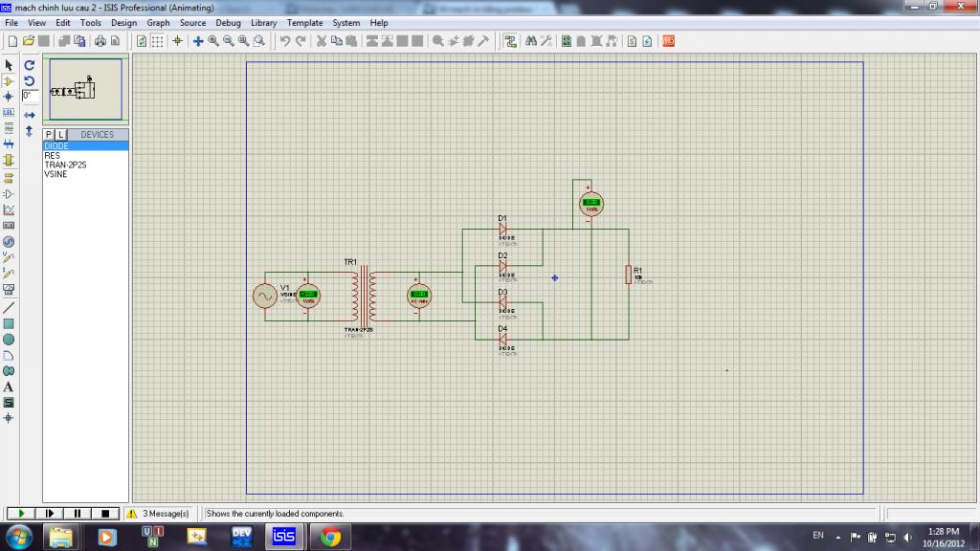Click the Selection arrow tool
Image resolution: width=980 pixels, height=551 pixels.
click(x=9, y=65)
